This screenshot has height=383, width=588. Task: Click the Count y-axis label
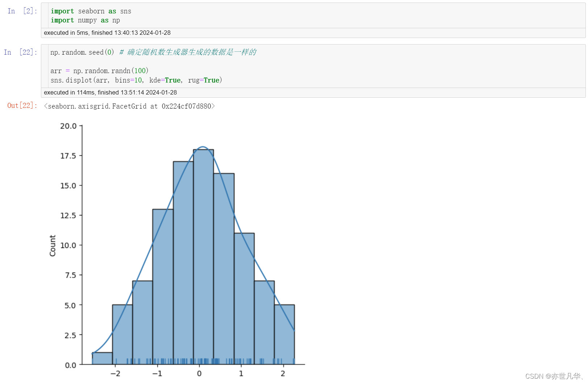click(x=52, y=246)
